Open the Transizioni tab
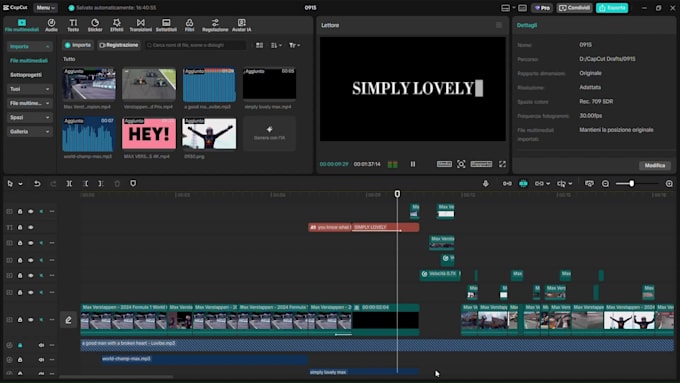The height and width of the screenshot is (383, 680). point(141,25)
